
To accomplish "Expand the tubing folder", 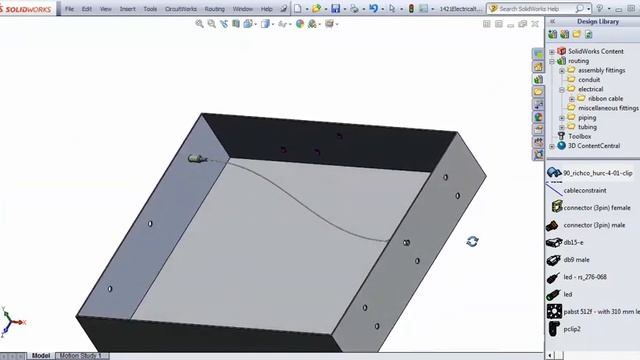I will (562, 127).
